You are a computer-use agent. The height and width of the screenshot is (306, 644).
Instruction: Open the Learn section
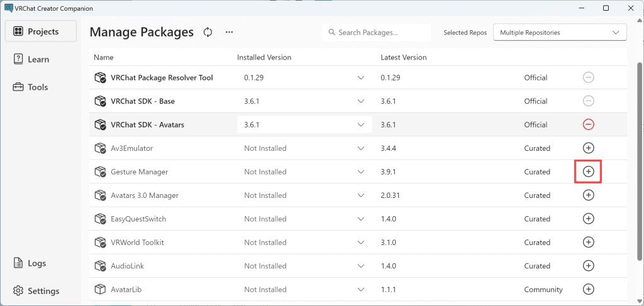(x=38, y=59)
